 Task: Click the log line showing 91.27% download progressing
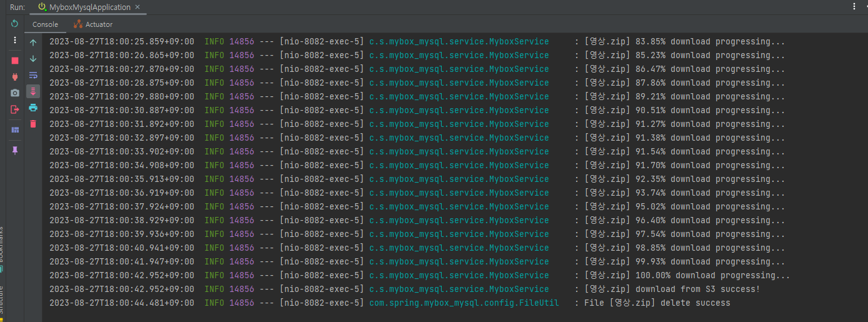click(x=417, y=124)
